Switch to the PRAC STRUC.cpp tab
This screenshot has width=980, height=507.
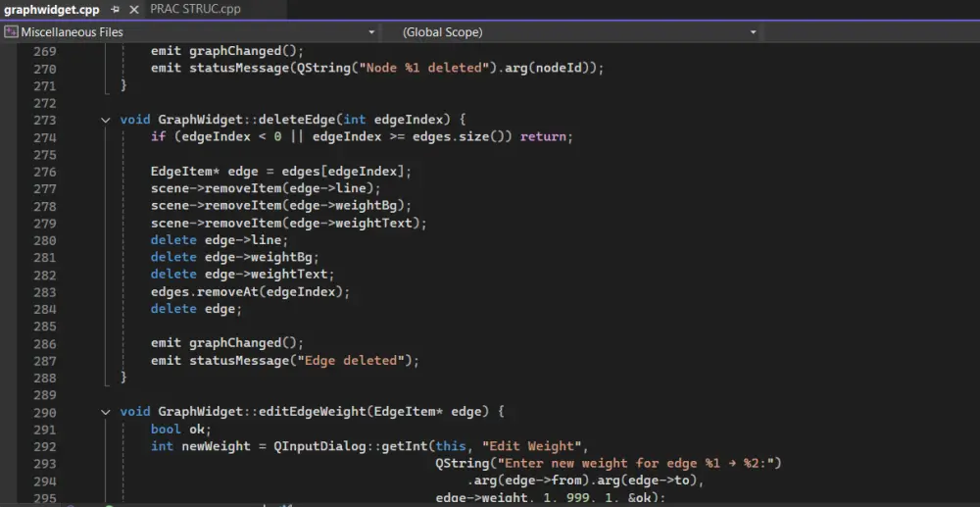click(x=195, y=10)
